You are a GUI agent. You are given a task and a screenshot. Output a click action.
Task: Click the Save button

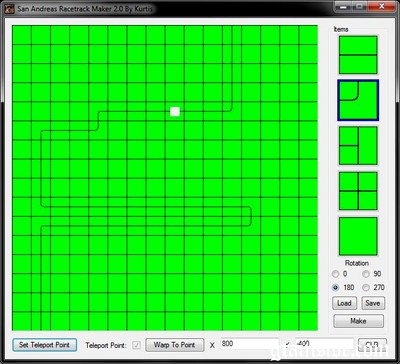[372, 303]
